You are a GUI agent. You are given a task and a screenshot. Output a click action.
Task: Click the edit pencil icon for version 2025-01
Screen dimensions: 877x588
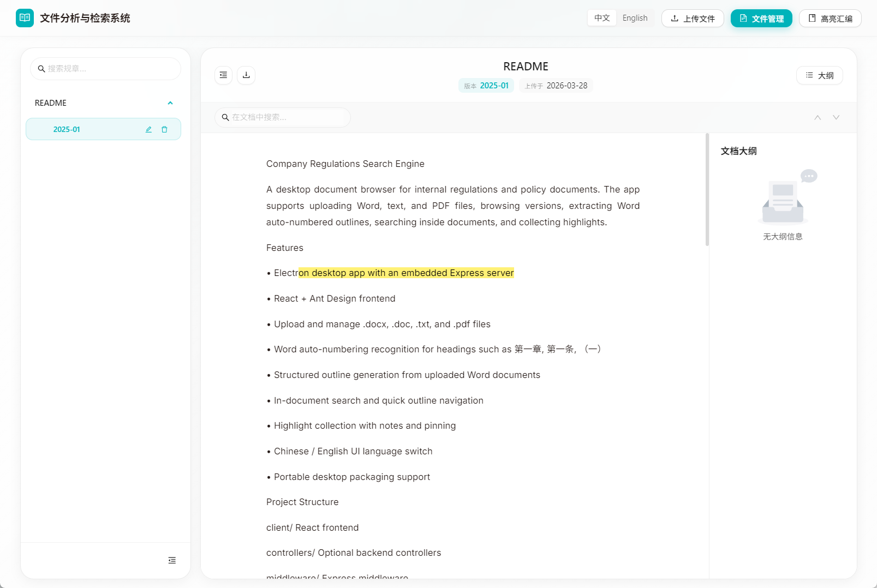148,130
